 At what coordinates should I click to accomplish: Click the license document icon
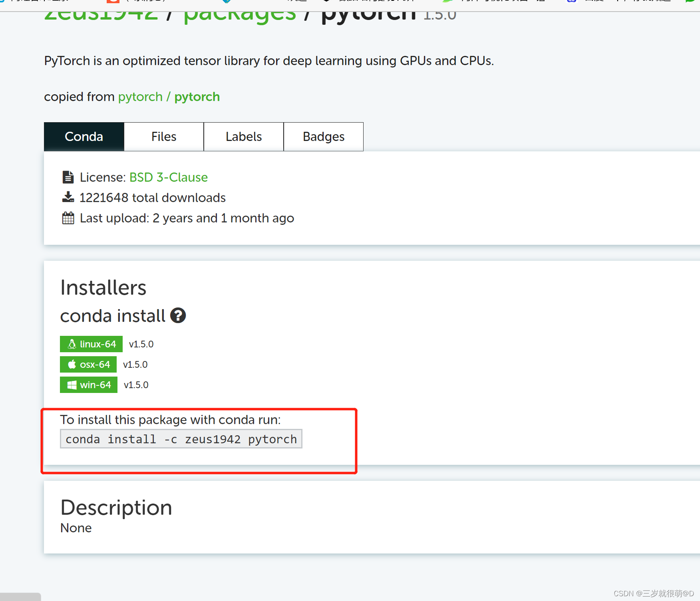[68, 177]
